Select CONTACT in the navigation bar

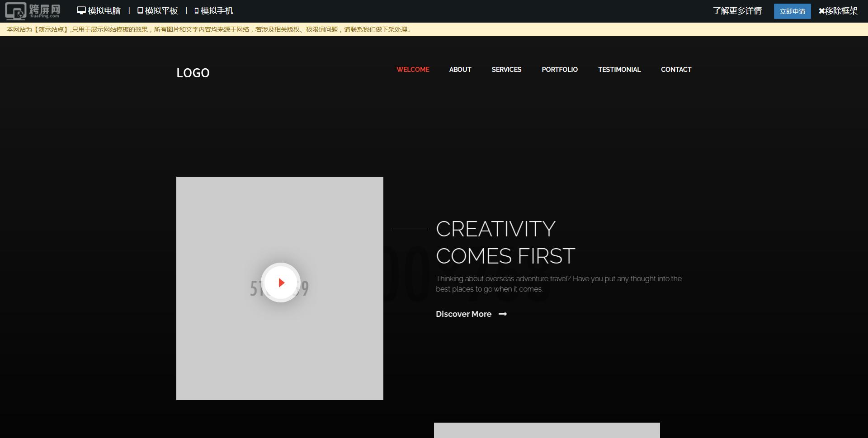point(676,70)
